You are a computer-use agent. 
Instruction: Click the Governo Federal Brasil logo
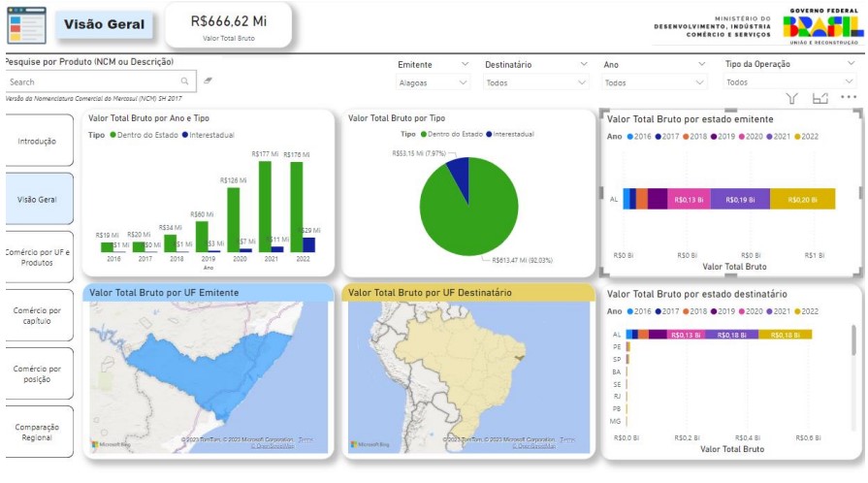(x=822, y=24)
